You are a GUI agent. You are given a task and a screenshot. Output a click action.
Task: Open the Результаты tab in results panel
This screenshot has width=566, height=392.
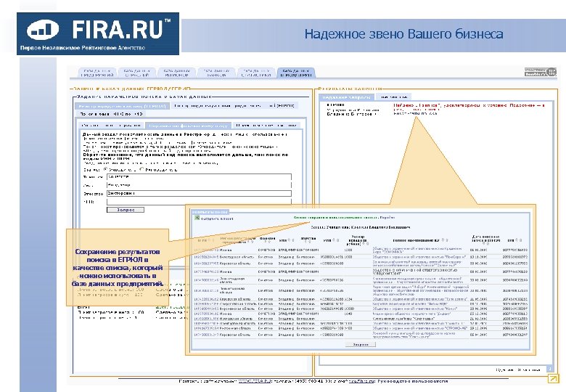point(394,97)
